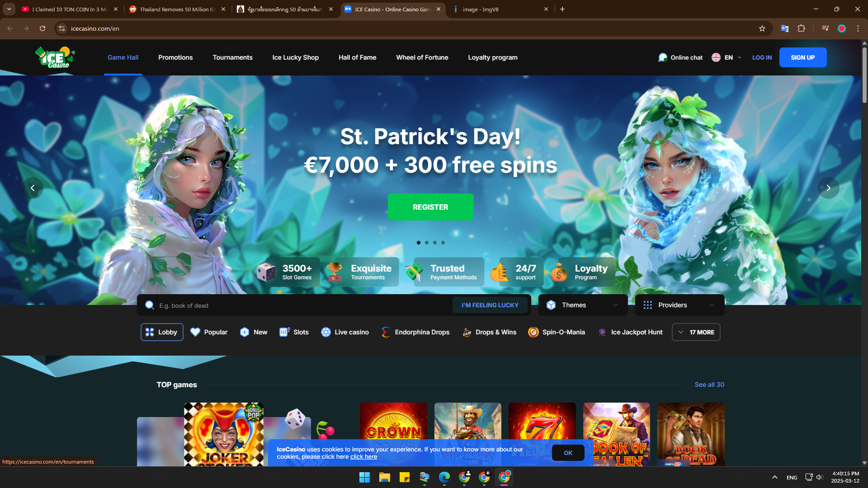Click the ICE Casino logo
Image resolution: width=868 pixels, height=488 pixels.
[55, 57]
